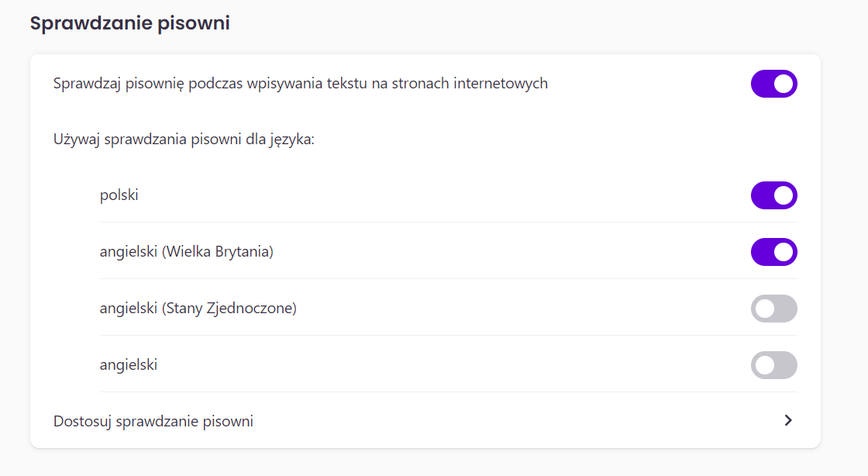The height and width of the screenshot is (476, 868).
Task: Click the grey knob of the Stany Zjednoczone switch
Action: click(x=765, y=309)
